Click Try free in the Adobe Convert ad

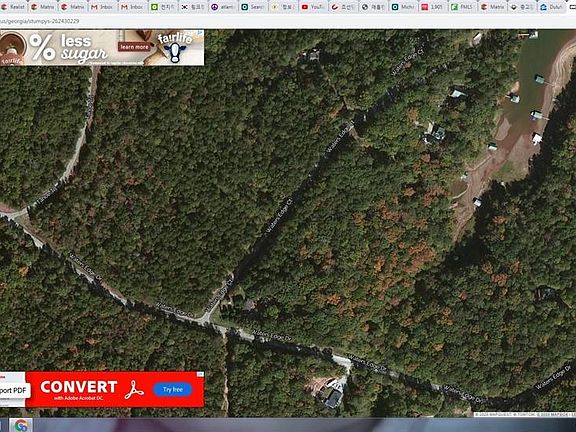173,389
